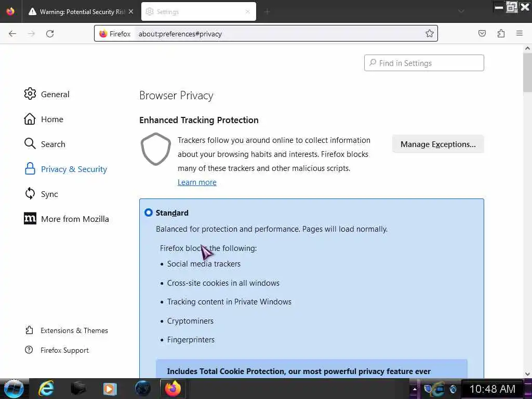
Task: Open the media player taskbar icon
Action: [x=110, y=389]
